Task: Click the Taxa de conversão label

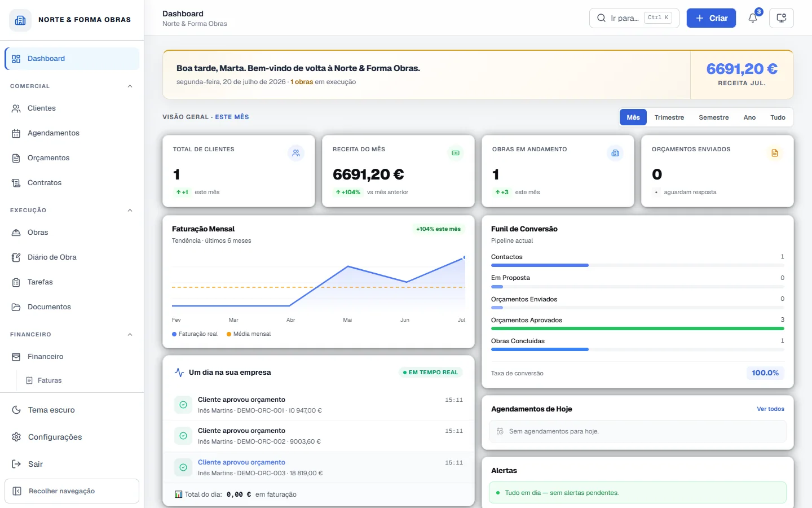Action: pos(517,373)
